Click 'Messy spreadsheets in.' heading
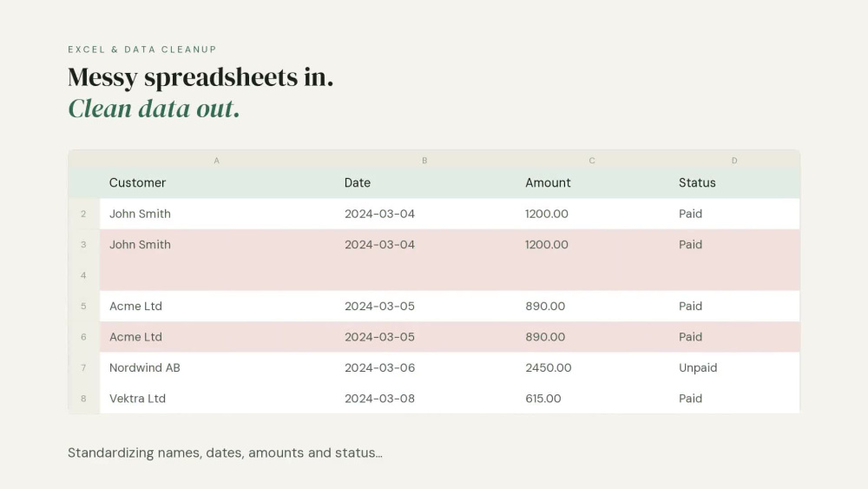Screen dimensions: 868x489 point(201,77)
